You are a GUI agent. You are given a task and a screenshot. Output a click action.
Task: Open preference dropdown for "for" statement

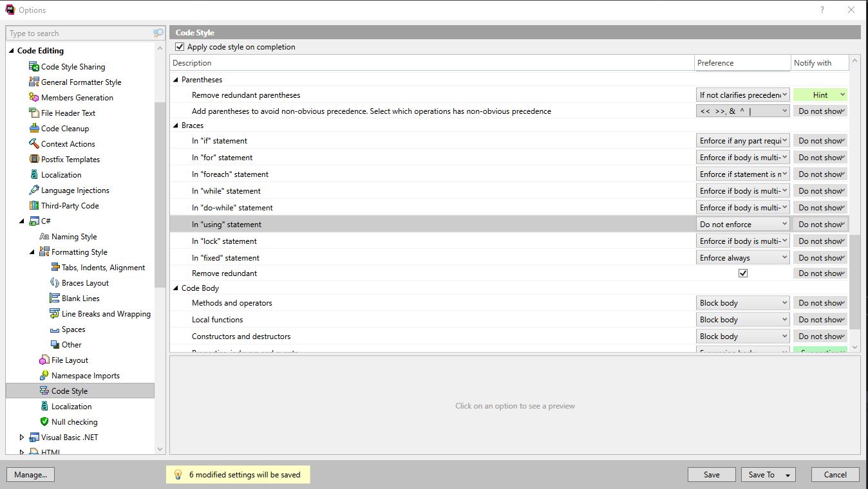(x=743, y=157)
